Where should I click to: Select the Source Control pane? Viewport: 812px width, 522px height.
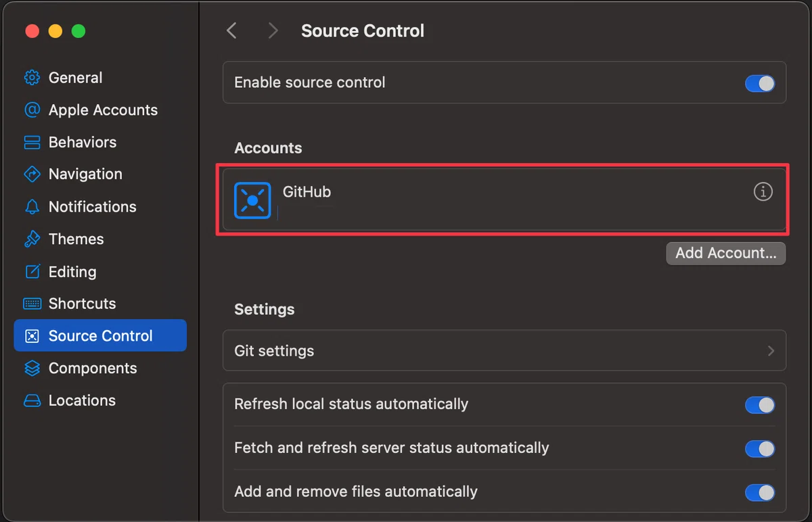100,336
